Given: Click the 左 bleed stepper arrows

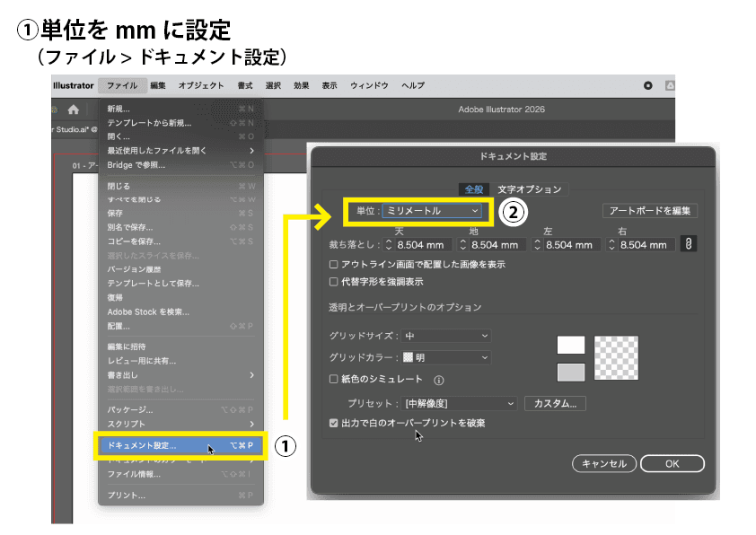Looking at the screenshot, I should (x=537, y=245).
